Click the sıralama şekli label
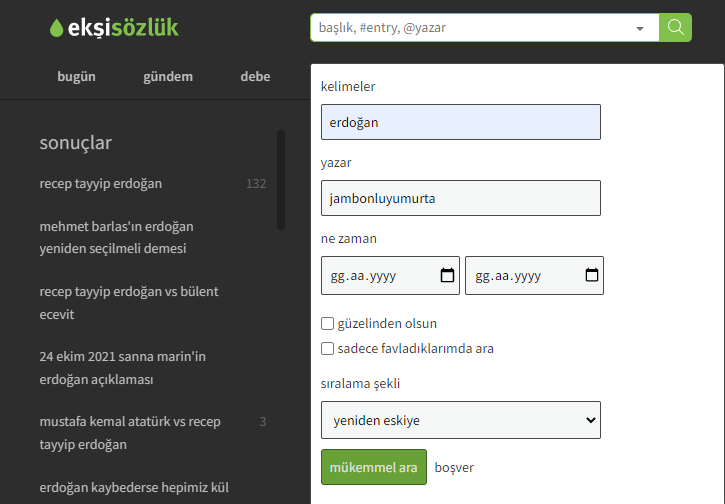725x504 pixels. click(360, 383)
